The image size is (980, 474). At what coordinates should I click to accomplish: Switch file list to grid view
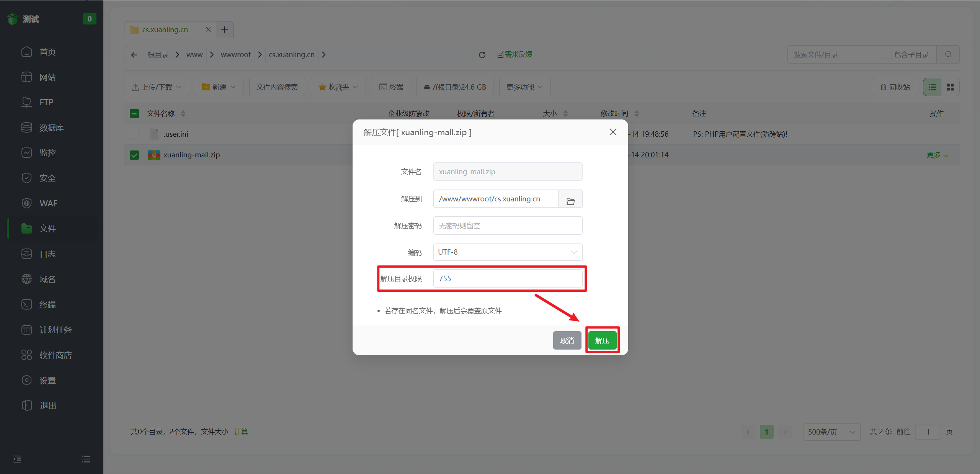pyautogui.click(x=951, y=87)
